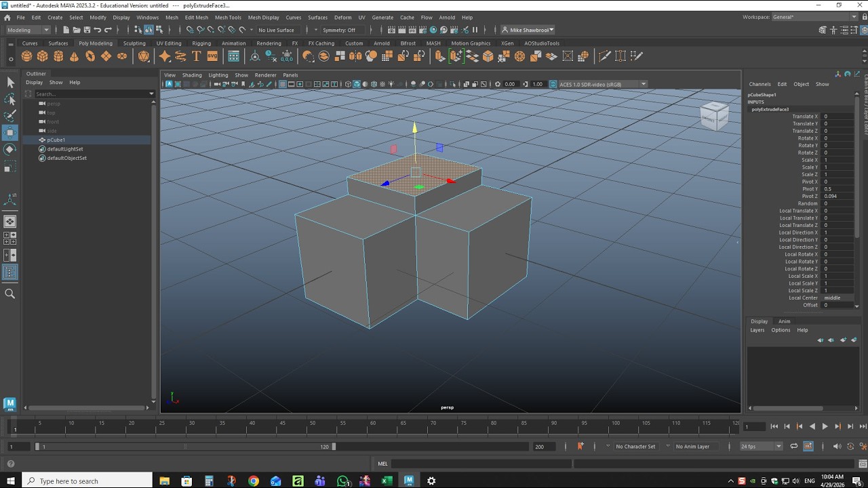Toggle the viewport grid display icon
This screenshot has height=488, width=868.
[x=283, y=84]
